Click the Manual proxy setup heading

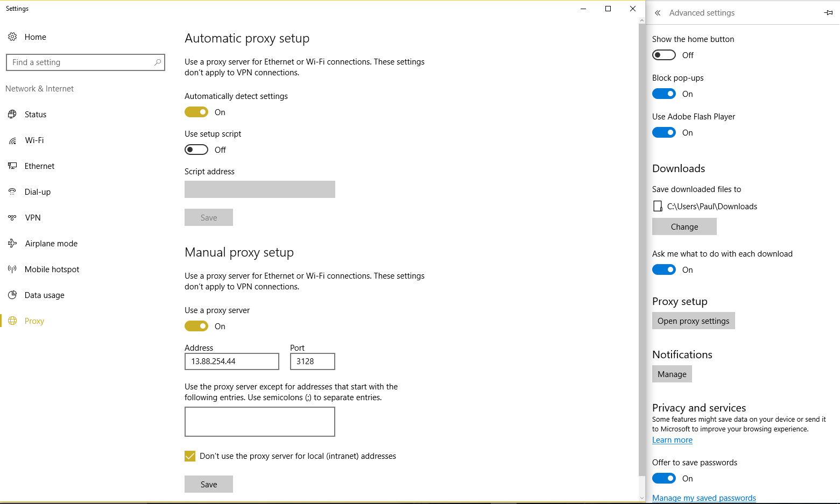point(239,252)
